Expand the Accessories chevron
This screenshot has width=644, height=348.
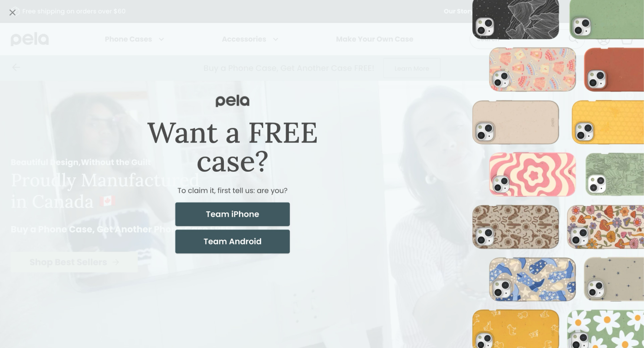pos(275,39)
